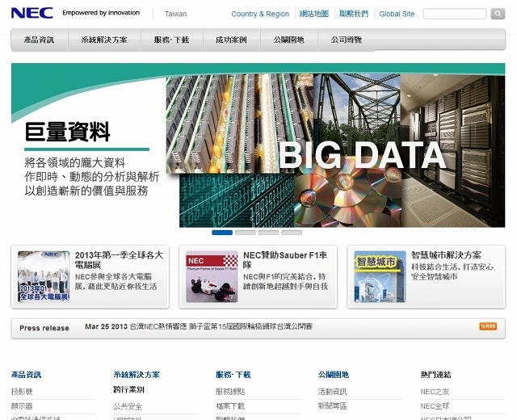Open the NEC全球 link
The image size is (517, 420).
pos(435,406)
